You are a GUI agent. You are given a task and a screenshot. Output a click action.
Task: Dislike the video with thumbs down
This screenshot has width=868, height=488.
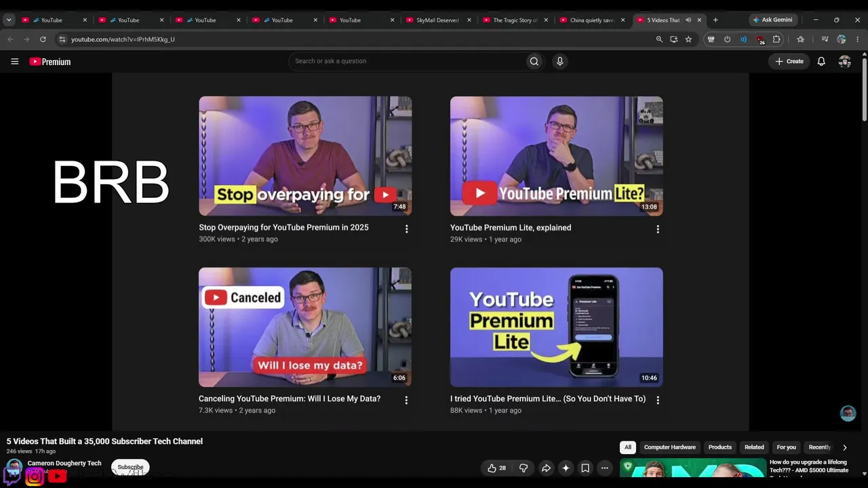524,468
